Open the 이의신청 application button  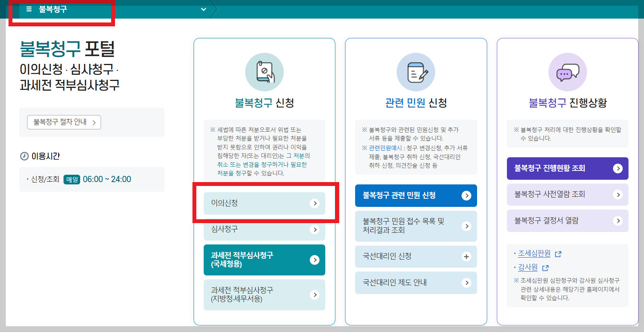[x=264, y=203]
